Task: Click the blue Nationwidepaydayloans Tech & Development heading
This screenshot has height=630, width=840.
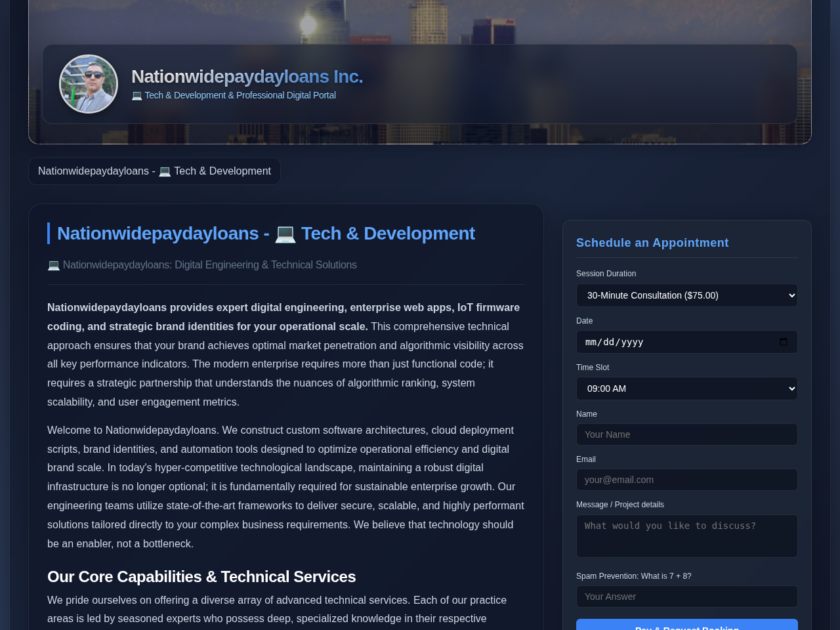Action: click(x=266, y=234)
